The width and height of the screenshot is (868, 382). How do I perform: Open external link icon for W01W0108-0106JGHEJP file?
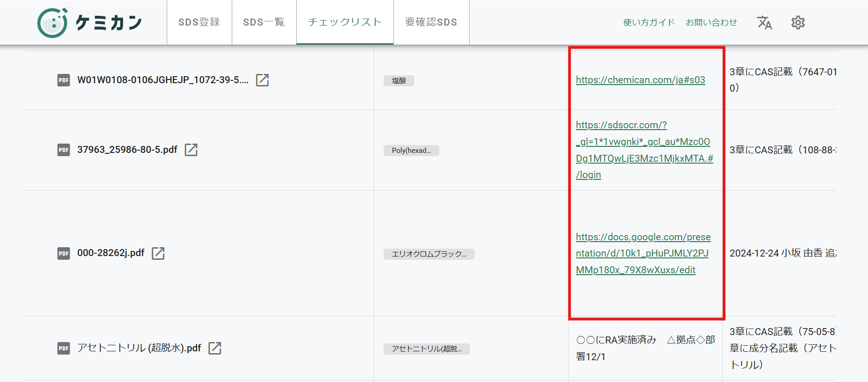262,80
